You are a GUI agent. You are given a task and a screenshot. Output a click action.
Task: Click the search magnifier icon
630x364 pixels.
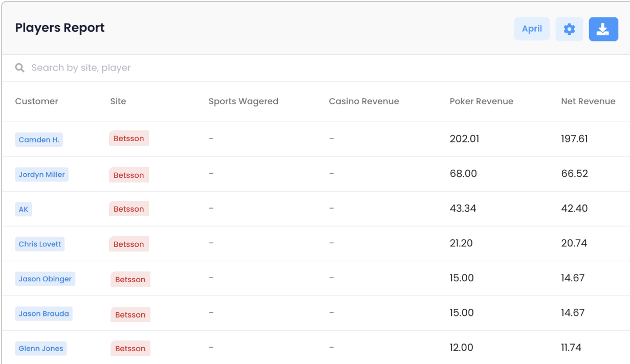click(20, 68)
